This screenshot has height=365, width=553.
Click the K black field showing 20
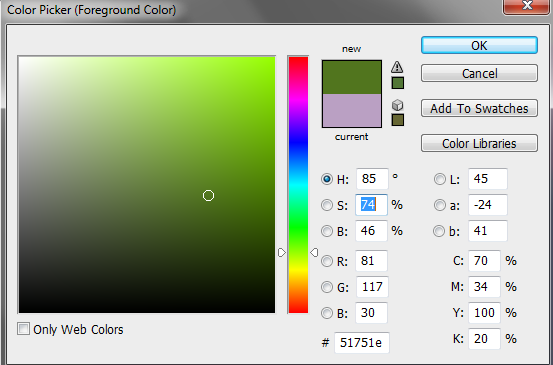click(485, 339)
